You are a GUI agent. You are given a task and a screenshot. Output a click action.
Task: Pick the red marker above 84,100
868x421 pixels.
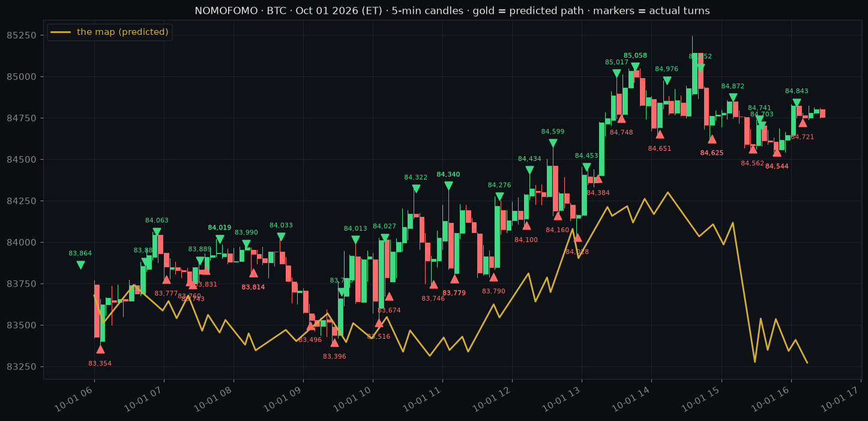click(526, 225)
